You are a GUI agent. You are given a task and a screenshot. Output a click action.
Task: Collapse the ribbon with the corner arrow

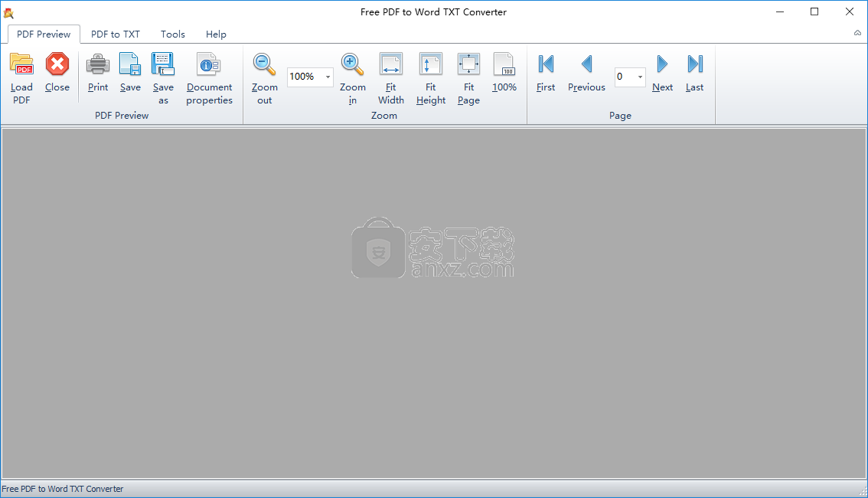point(857,33)
